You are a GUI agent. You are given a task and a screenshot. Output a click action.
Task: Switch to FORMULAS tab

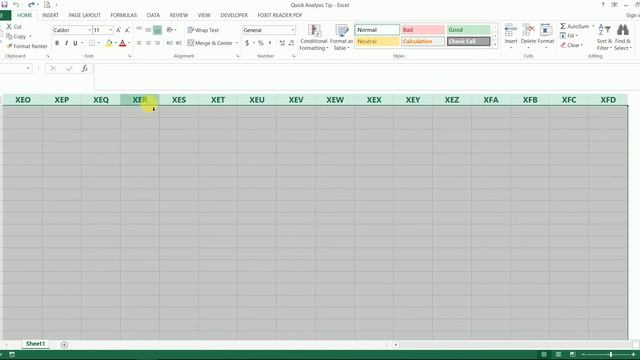[x=123, y=15]
